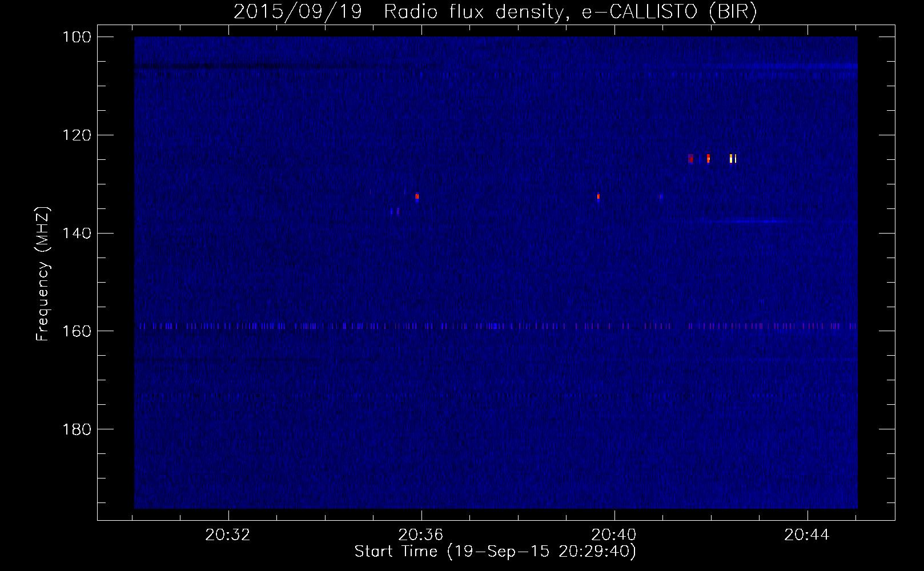Viewport: 924px width, 571px height.
Task: Click the '20:32' time tick label
Action: click(x=228, y=535)
